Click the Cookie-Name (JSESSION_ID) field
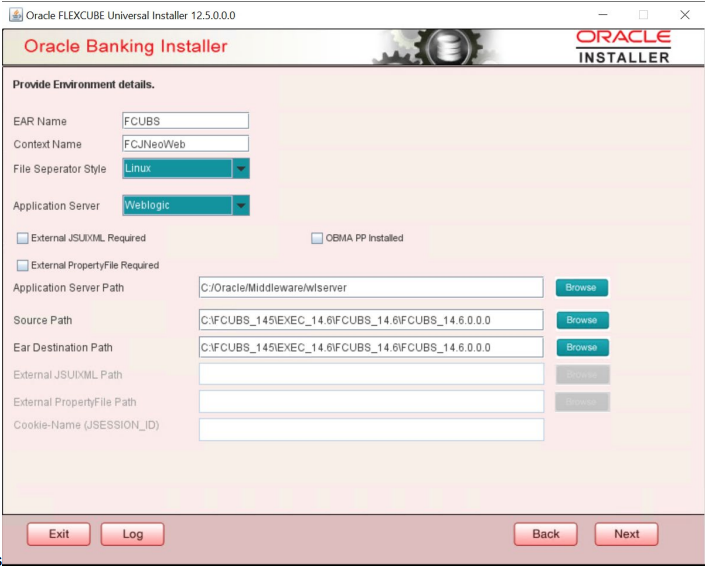 tap(371, 430)
